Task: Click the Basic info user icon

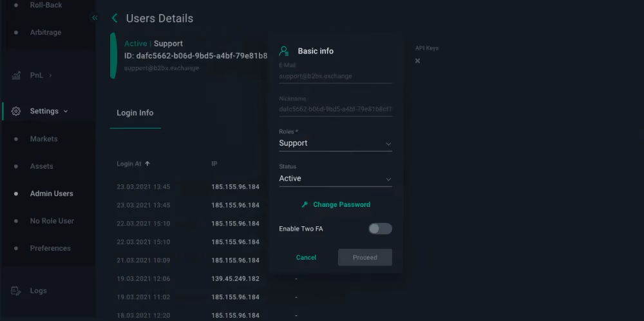Action: tap(284, 51)
